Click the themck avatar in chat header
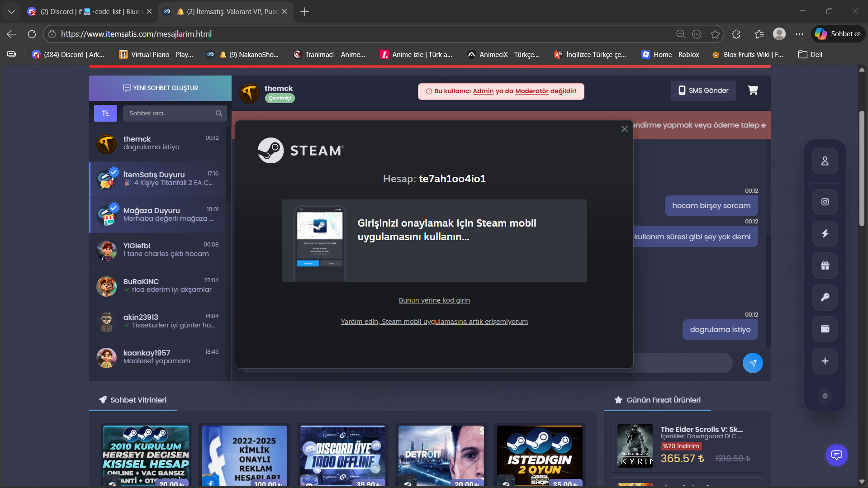868x488 pixels. point(249,93)
